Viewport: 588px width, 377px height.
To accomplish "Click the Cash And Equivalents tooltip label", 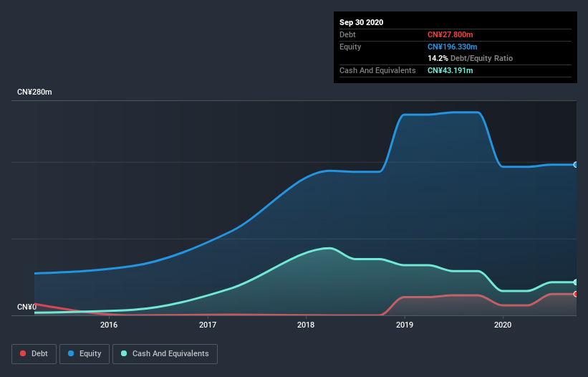I will [x=377, y=70].
